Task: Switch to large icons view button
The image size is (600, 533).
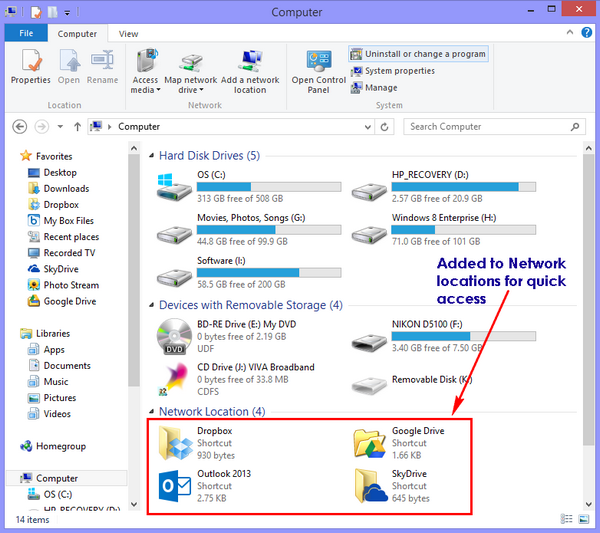Action: 584,519
